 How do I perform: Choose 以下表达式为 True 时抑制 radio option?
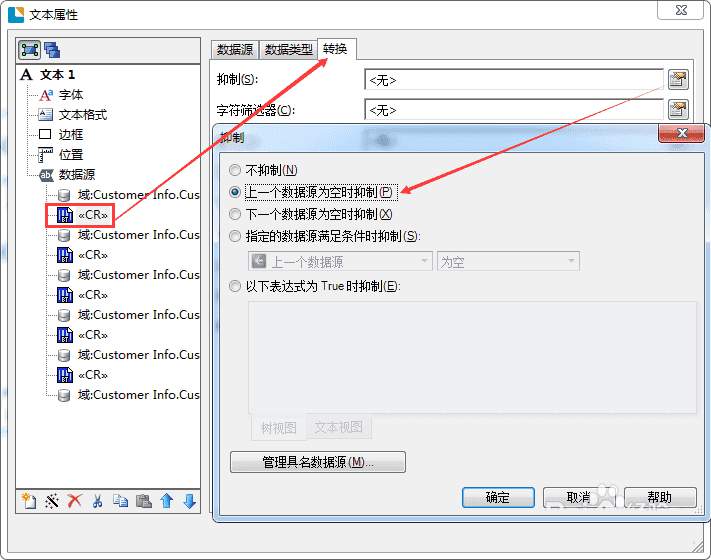tap(234, 286)
